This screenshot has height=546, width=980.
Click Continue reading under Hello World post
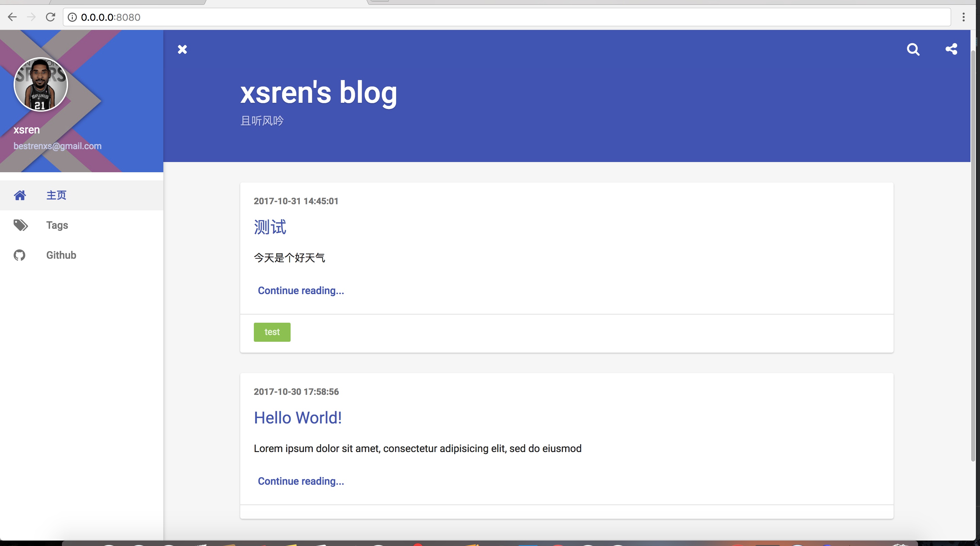pos(300,481)
